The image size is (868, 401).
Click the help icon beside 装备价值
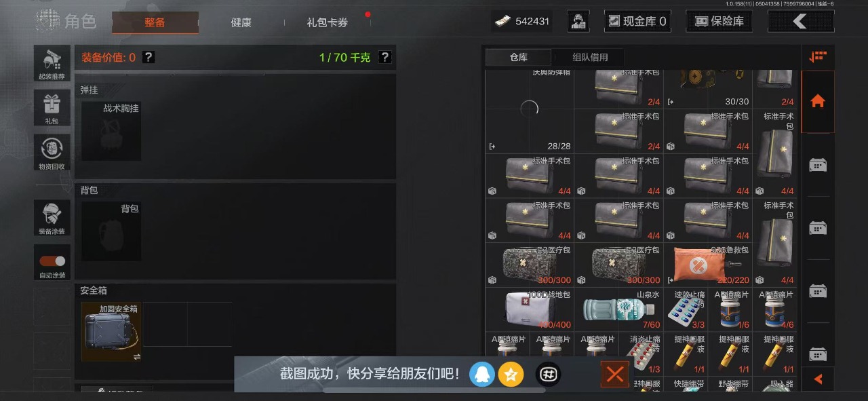(x=149, y=58)
